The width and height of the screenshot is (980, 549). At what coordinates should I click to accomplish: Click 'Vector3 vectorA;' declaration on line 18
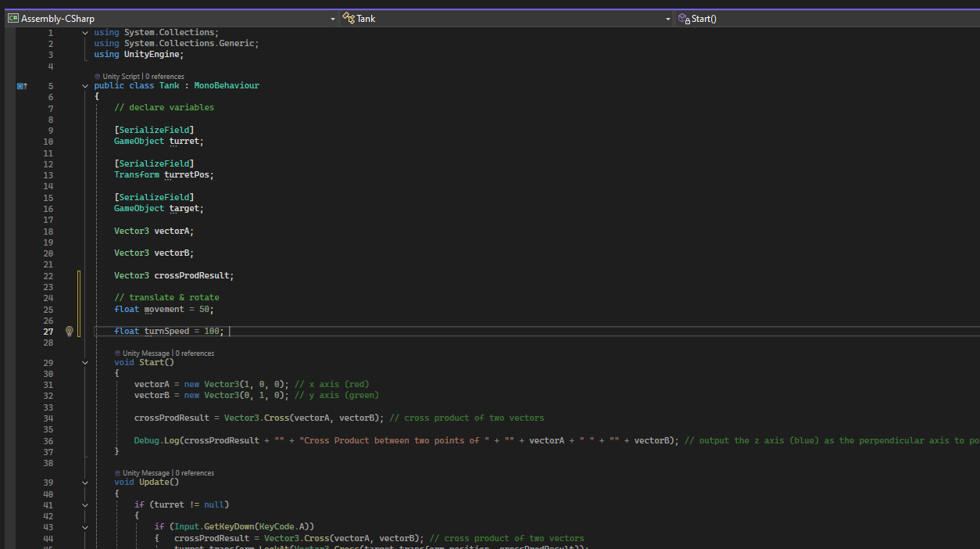point(154,231)
